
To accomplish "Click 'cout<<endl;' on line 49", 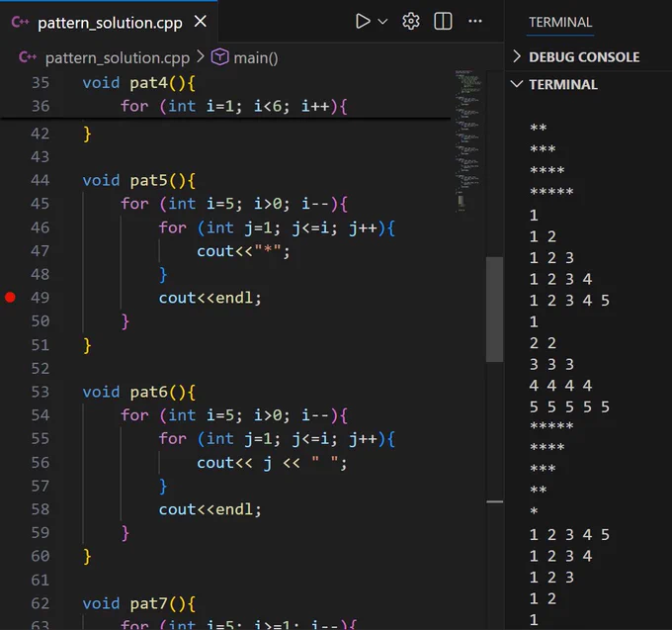I will 210,298.
